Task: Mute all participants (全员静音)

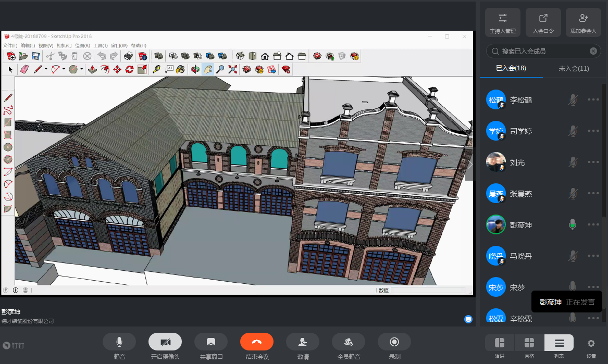Action: pyautogui.click(x=349, y=342)
